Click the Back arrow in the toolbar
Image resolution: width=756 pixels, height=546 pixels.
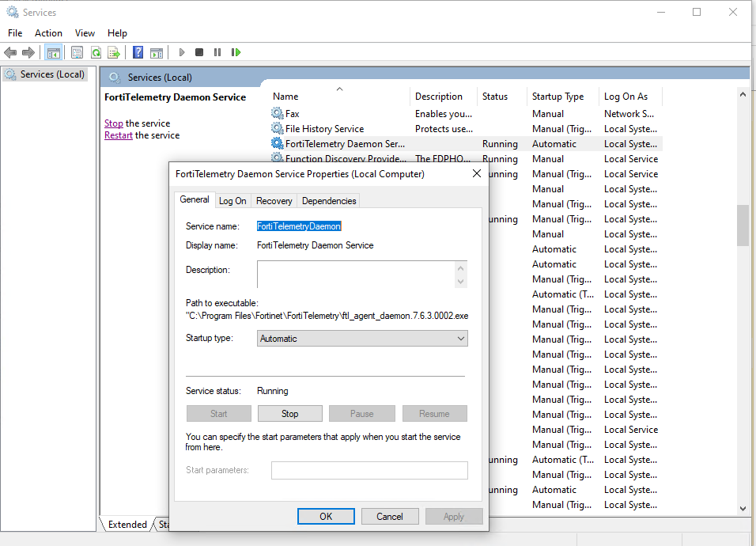coord(10,53)
